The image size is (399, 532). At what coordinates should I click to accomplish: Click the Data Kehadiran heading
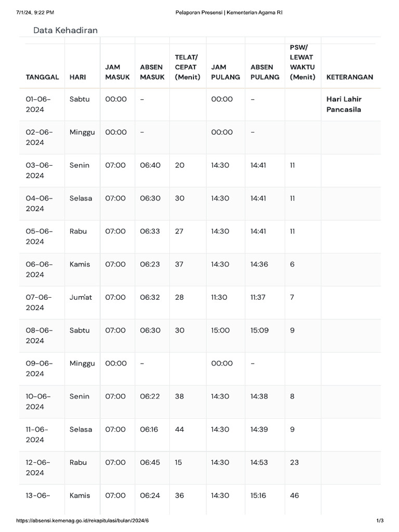tap(65, 31)
